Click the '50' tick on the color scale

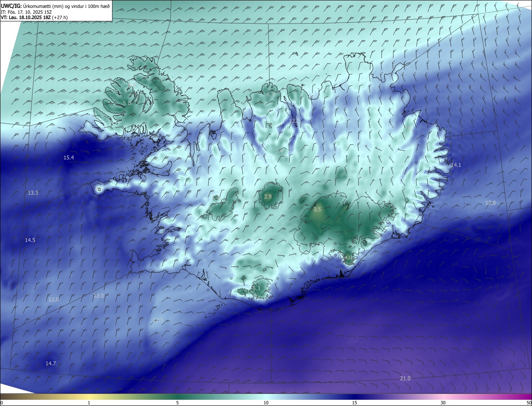coord(529,403)
